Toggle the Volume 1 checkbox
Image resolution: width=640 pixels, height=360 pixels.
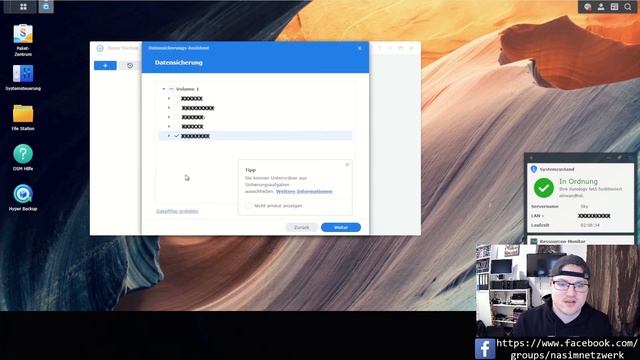click(x=171, y=89)
